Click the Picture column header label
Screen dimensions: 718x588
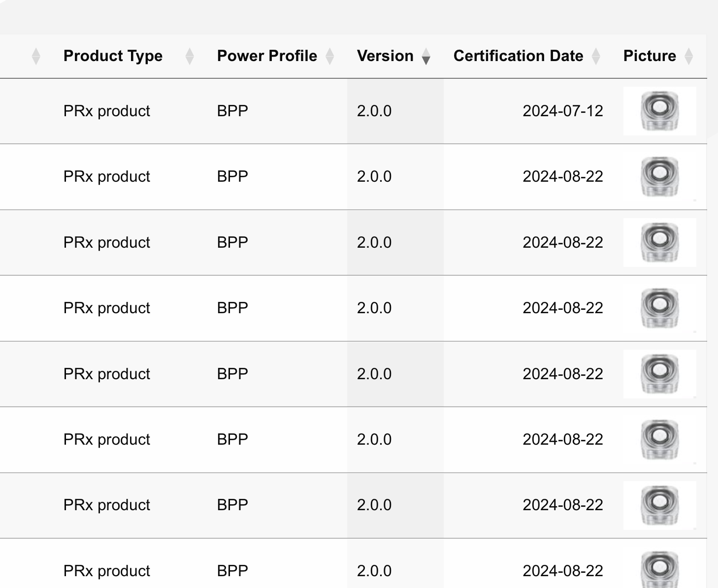coord(650,56)
